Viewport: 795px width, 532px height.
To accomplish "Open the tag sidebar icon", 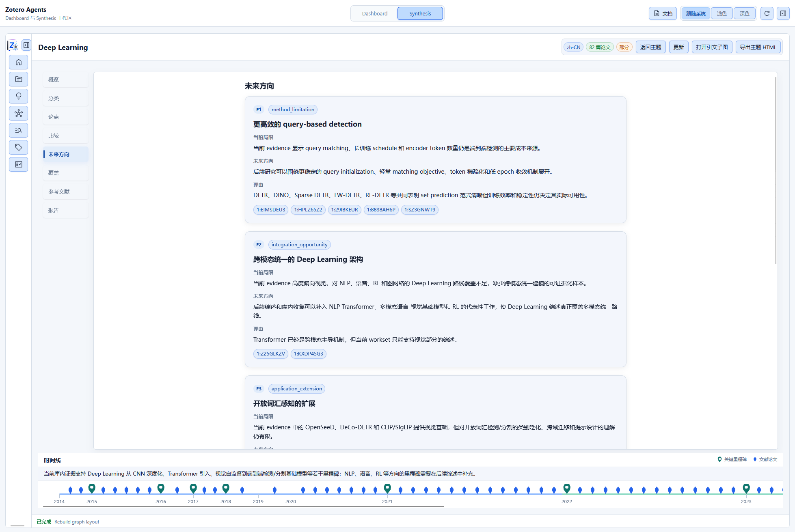I will coord(19,147).
